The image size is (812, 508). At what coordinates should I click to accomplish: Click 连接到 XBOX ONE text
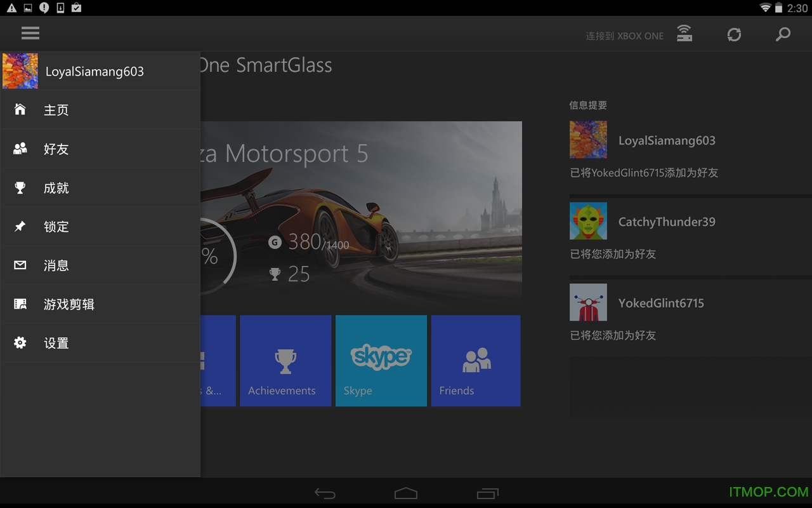click(625, 36)
